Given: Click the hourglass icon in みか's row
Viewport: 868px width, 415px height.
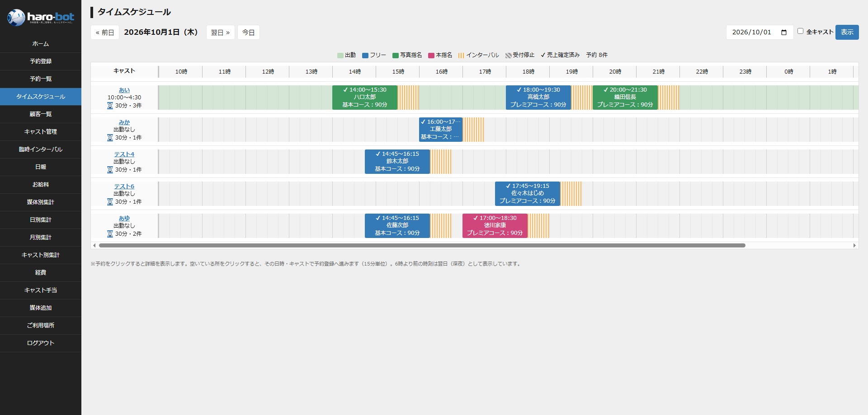Looking at the screenshot, I should coord(110,138).
